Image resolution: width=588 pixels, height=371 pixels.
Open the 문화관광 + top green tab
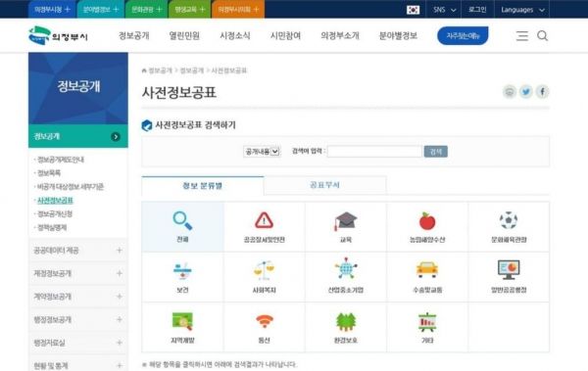coord(147,10)
